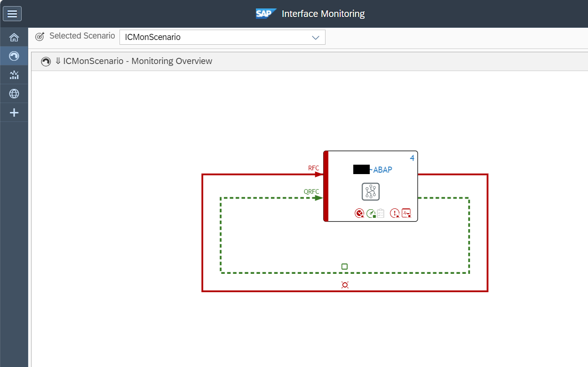Click the green square marker on QRFC line
The width and height of the screenshot is (588, 367).
click(x=344, y=267)
